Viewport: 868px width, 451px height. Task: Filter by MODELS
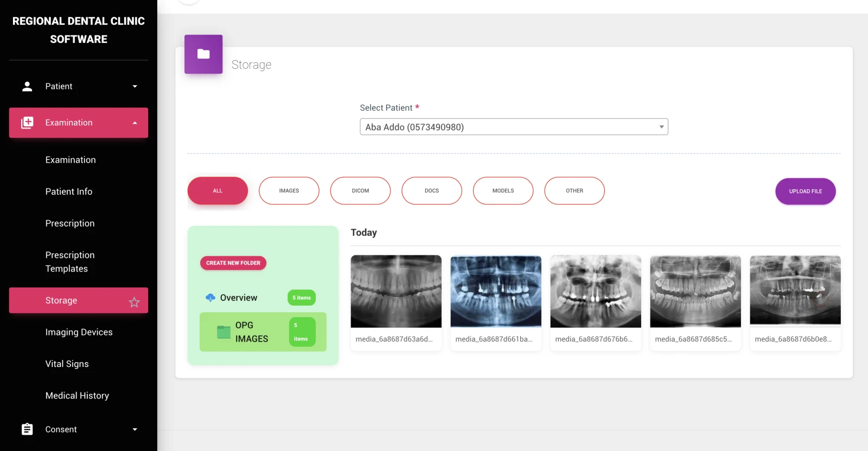pos(503,191)
